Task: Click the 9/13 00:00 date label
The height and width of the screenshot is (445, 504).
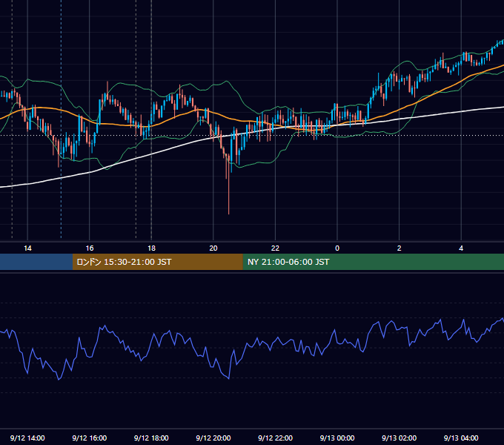Action: point(337,438)
